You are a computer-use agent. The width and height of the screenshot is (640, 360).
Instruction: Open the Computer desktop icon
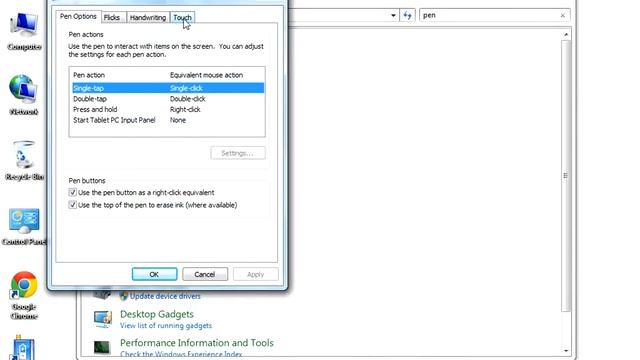24,31
